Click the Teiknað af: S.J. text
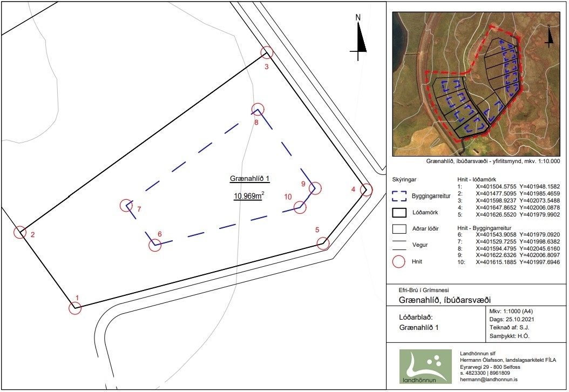 click(509, 328)
